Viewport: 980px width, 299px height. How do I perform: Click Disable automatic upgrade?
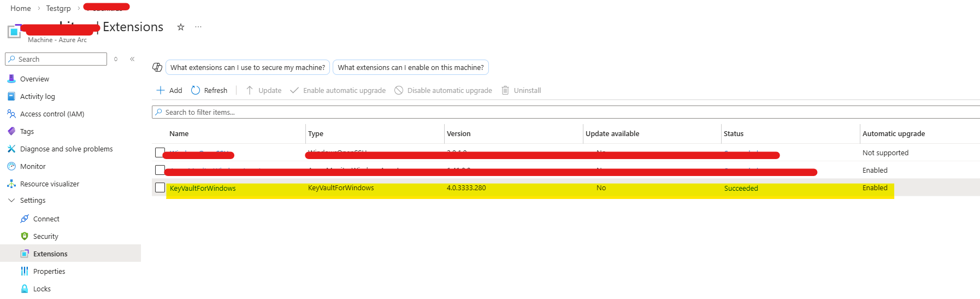click(x=443, y=90)
